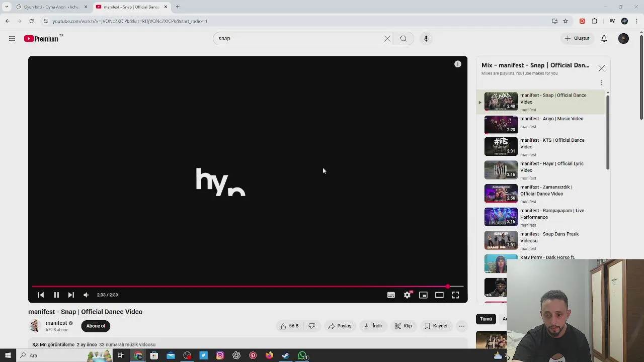Create a clip with Klip button
The height and width of the screenshot is (362, 644).
pos(403,326)
